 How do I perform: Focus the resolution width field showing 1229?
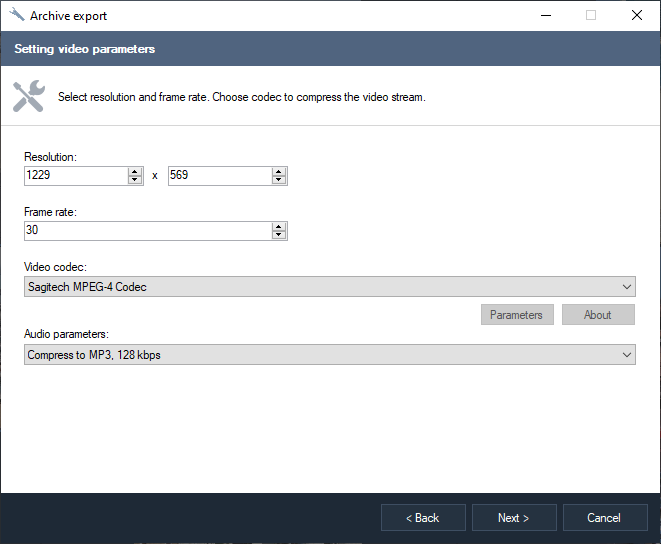tap(76, 176)
